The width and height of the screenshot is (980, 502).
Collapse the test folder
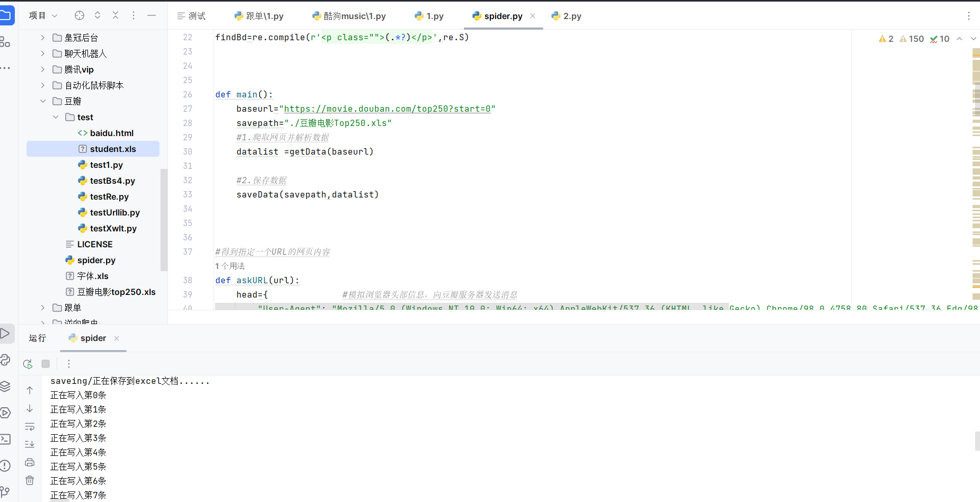click(56, 117)
